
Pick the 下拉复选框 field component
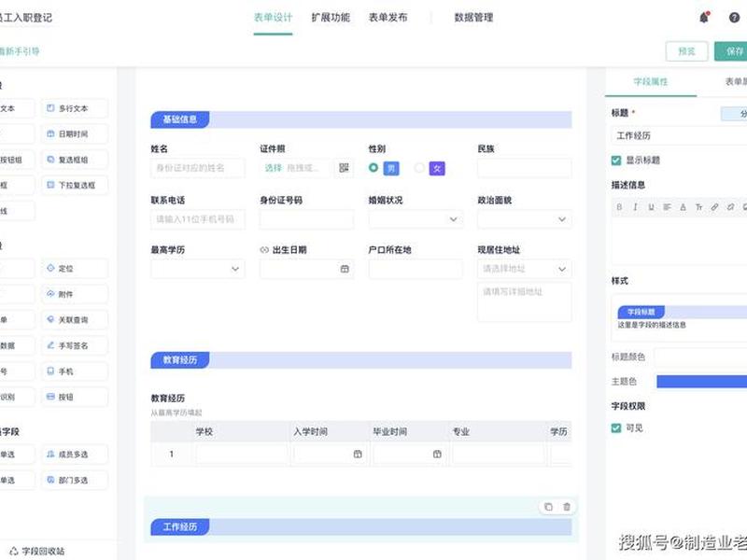pos(75,185)
